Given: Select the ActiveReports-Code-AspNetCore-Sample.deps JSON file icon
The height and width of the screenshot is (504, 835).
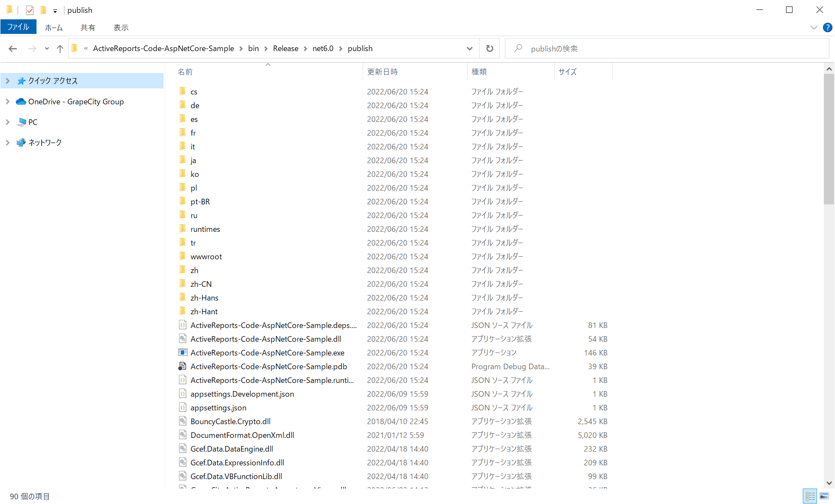Looking at the screenshot, I should coord(182,325).
